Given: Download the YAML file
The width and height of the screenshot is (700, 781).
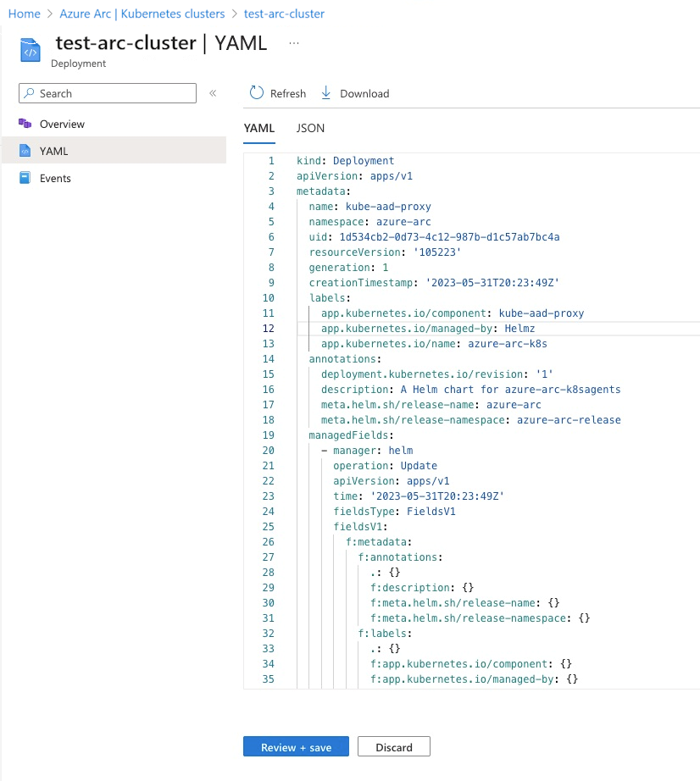Looking at the screenshot, I should tap(354, 93).
